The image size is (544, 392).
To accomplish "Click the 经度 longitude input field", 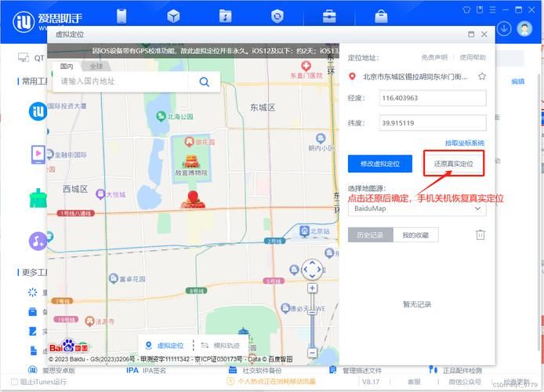I will (433, 98).
